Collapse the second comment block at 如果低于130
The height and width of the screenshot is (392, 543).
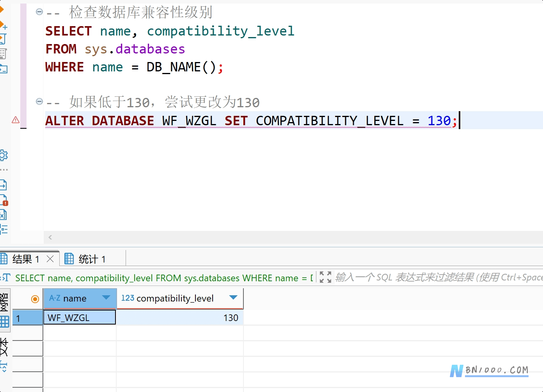point(39,101)
